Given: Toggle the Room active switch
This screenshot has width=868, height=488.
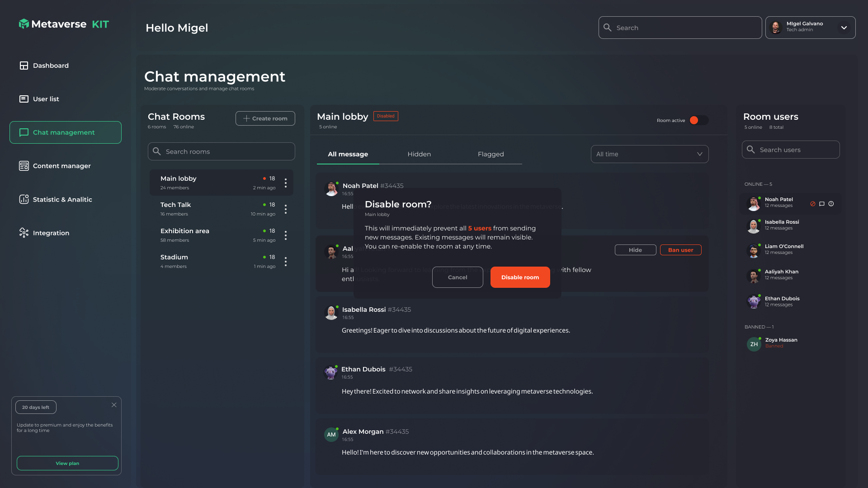Looking at the screenshot, I should point(698,120).
